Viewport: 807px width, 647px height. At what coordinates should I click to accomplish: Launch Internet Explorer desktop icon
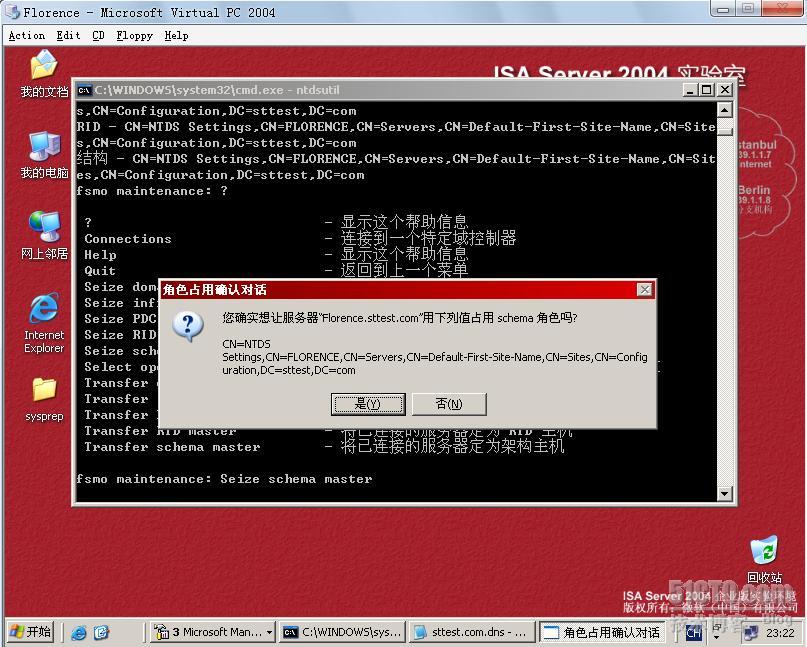click(44, 323)
